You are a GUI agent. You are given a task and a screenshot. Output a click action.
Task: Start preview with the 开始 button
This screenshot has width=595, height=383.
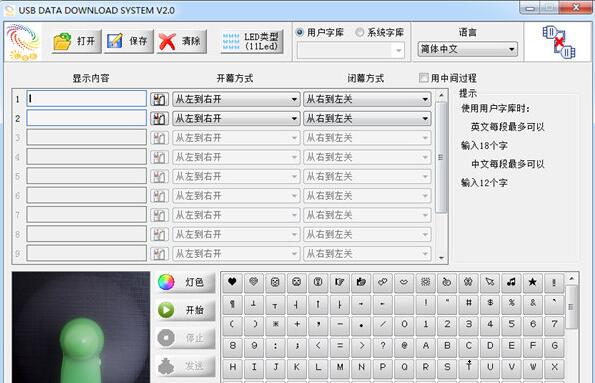(x=185, y=310)
